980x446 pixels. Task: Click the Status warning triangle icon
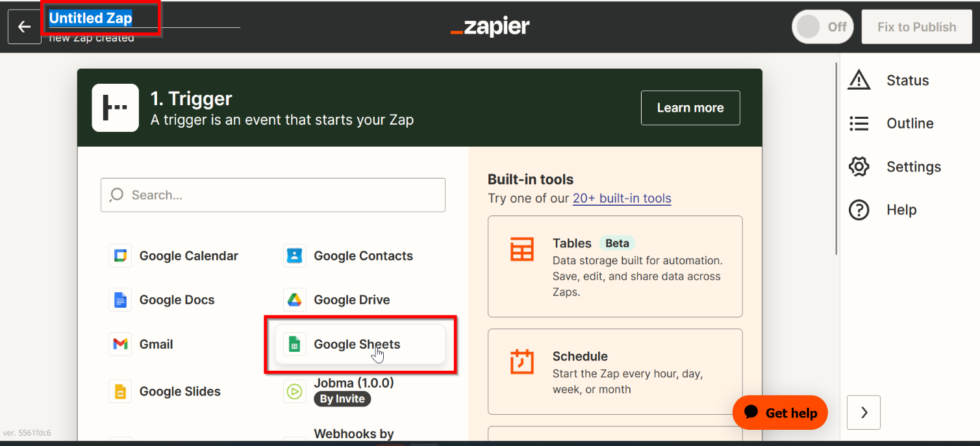(x=859, y=80)
